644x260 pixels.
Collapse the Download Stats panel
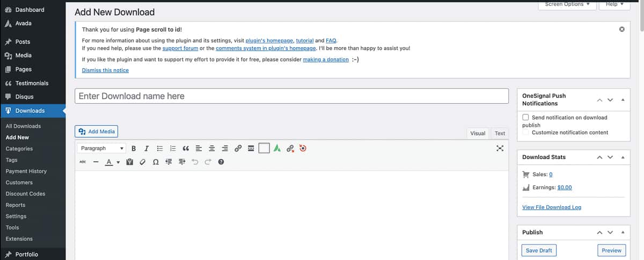[x=623, y=157]
